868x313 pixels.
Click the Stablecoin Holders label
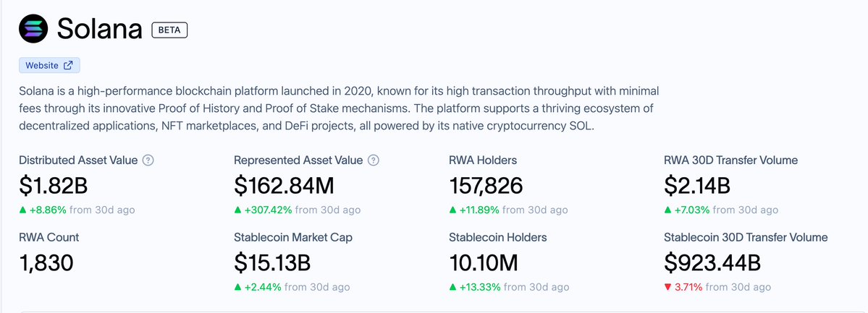pyautogui.click(x=497, y=238)
